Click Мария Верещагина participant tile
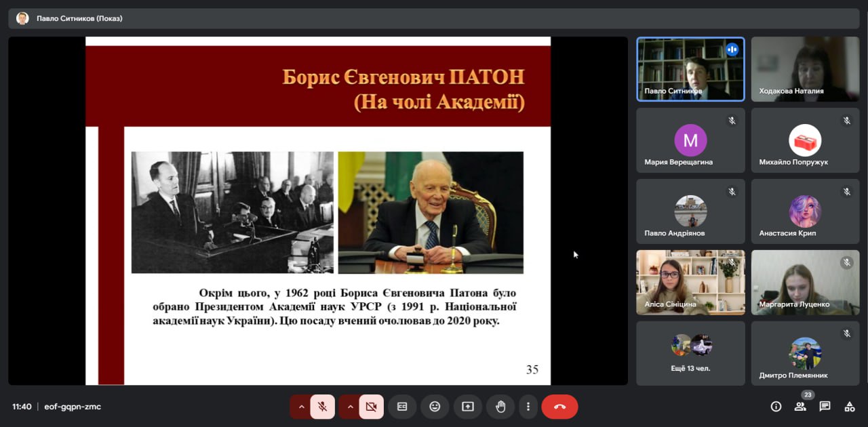 pyautogui.click(x=690, y=140)
